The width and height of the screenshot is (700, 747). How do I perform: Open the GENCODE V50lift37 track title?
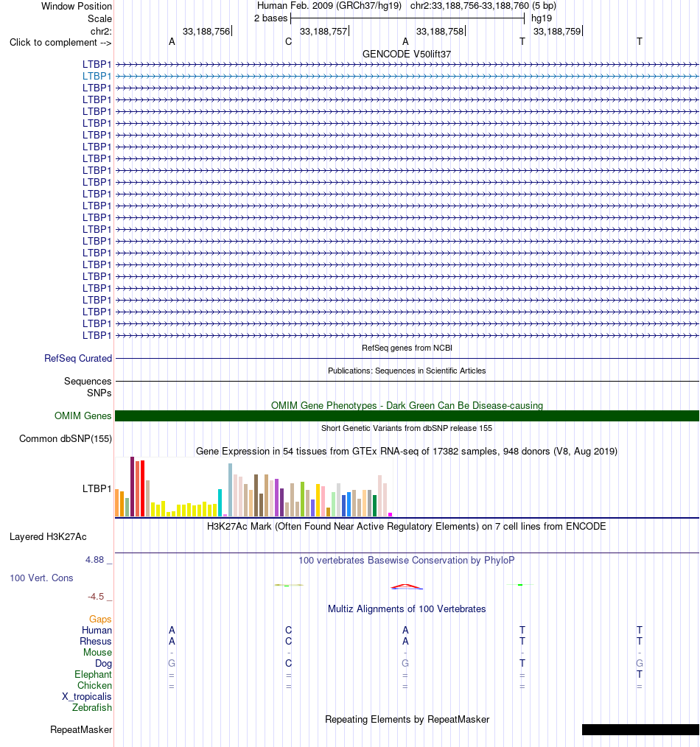point(407,55)
